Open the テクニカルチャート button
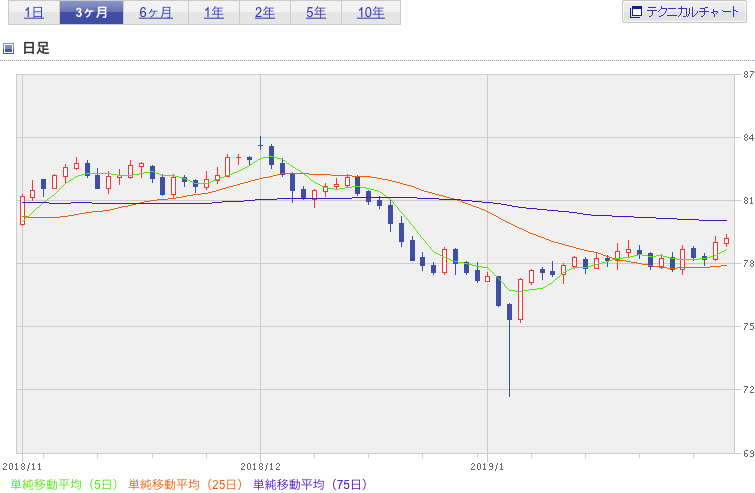Viewport: 755px width, 493px height. [x=684, y=12]
